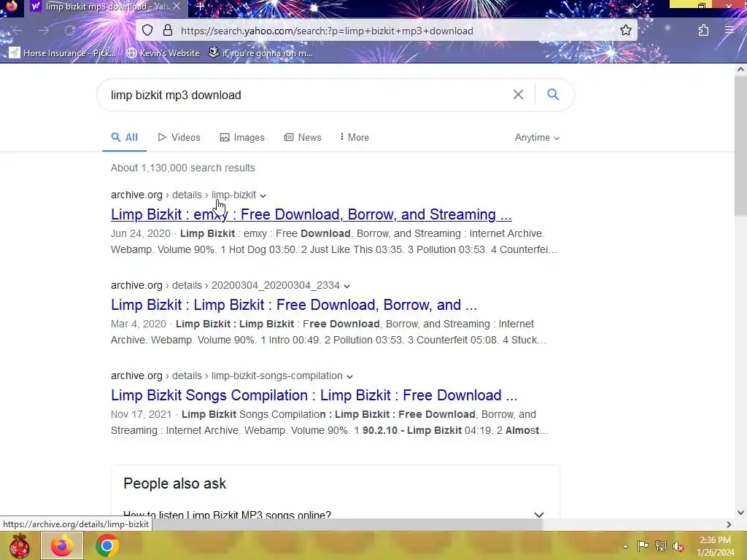Open the Limp Bizkit Songs Compilation result link

point(314,395)
